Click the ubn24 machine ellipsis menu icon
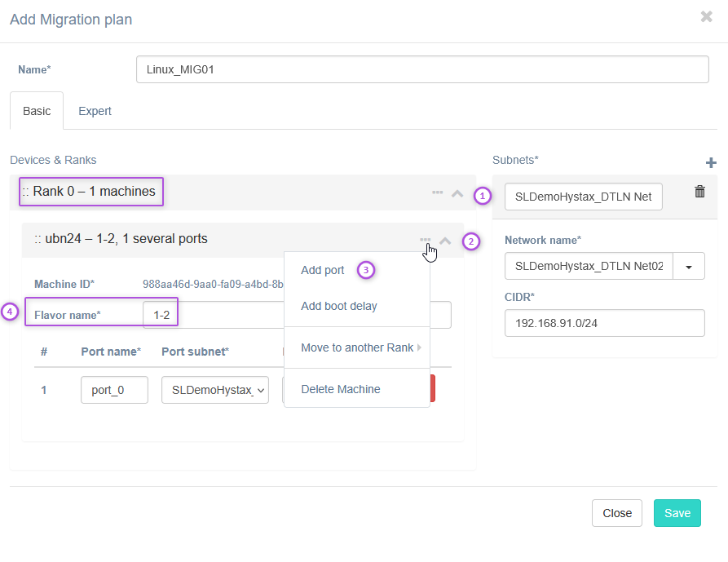The image size is (728, 562). coord(426,240)
